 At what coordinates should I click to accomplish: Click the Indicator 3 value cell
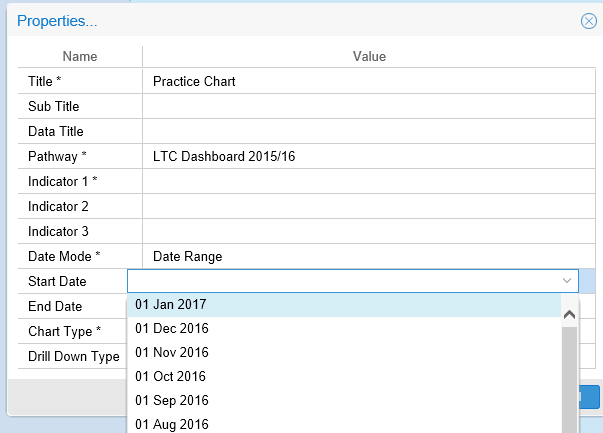[x=369, y=232]
